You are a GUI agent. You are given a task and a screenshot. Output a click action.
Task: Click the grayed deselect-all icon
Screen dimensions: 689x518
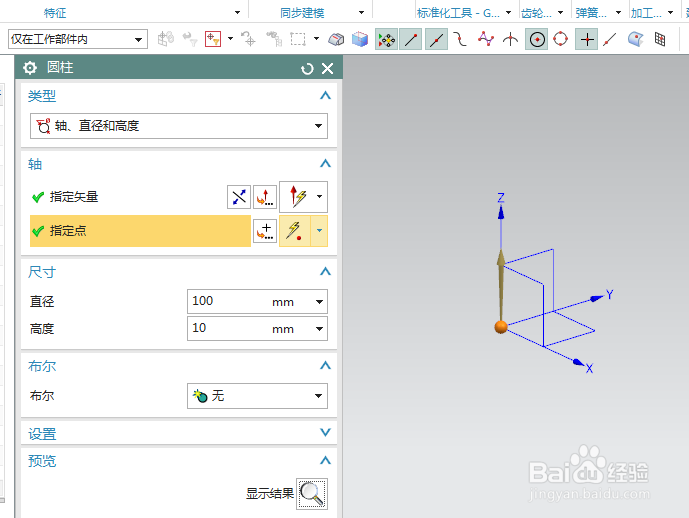tap(249, 39)
